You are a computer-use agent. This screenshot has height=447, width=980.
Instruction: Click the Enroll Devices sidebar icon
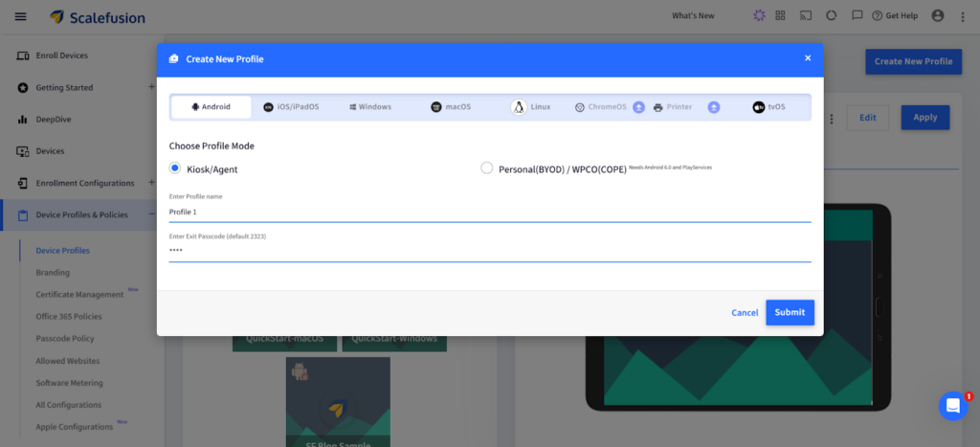23,56
